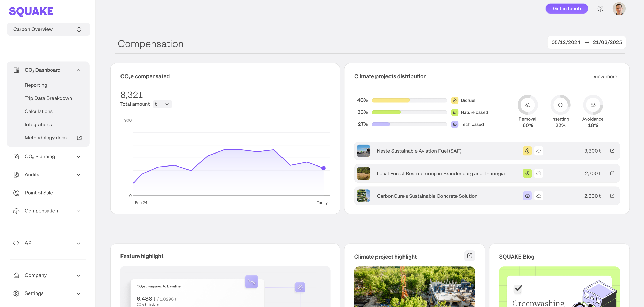
Task: Click the help question mark icon
Action: (600, 9)
